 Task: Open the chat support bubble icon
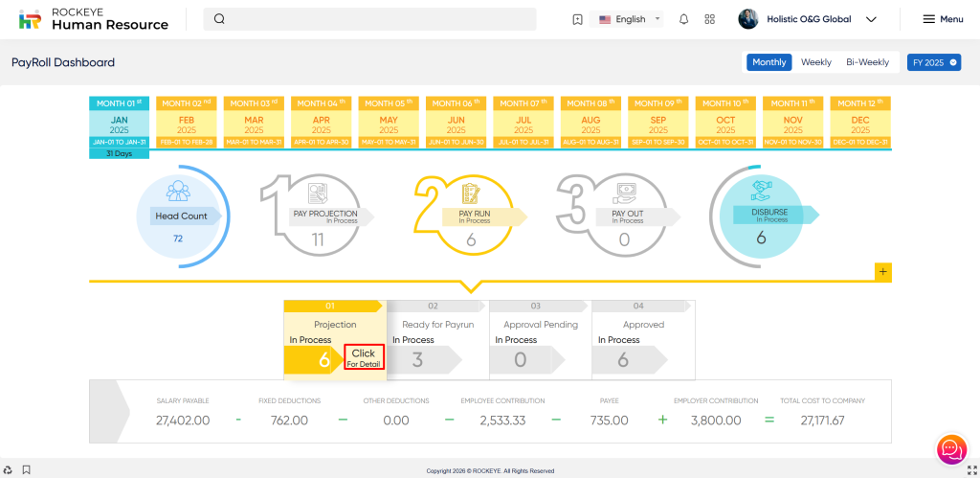coord(950,448)
